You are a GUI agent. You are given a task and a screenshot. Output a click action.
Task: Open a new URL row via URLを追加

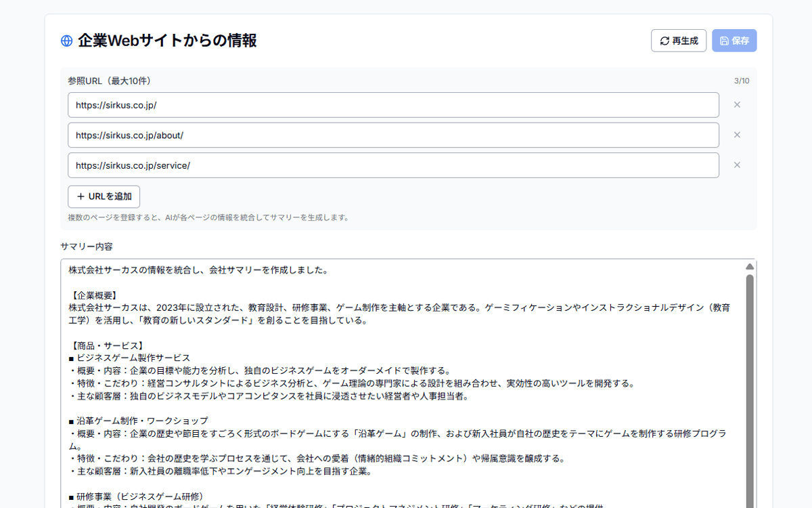tap(104, 196)
